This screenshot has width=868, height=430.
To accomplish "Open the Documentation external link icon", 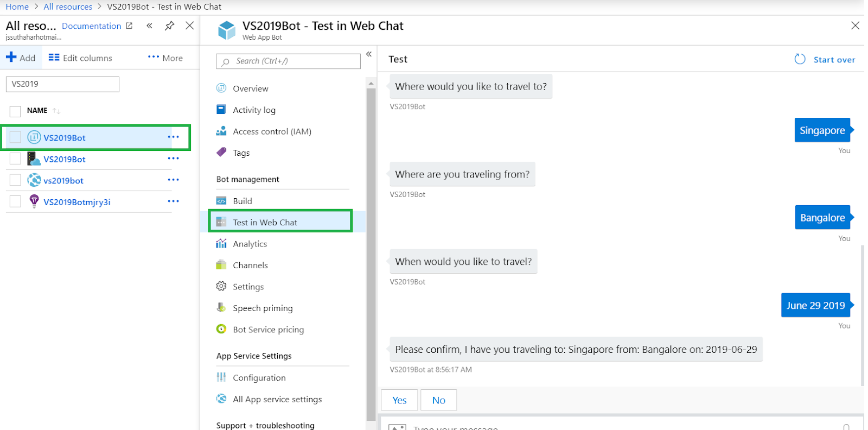I will click(129, 26).
